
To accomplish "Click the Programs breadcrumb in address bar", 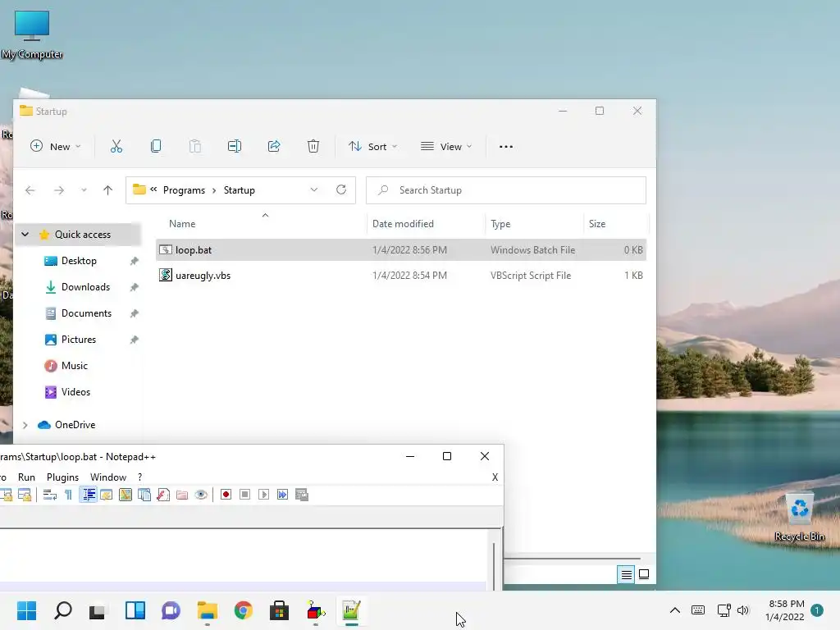I will [x=184, y=190].
